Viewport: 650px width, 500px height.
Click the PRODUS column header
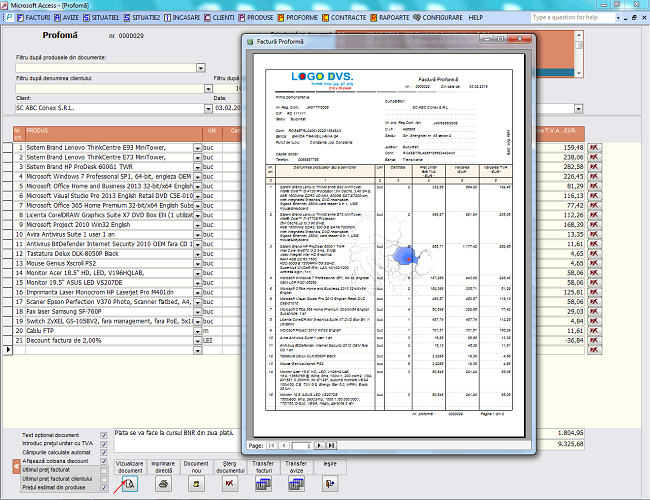[x=114, y=133]
